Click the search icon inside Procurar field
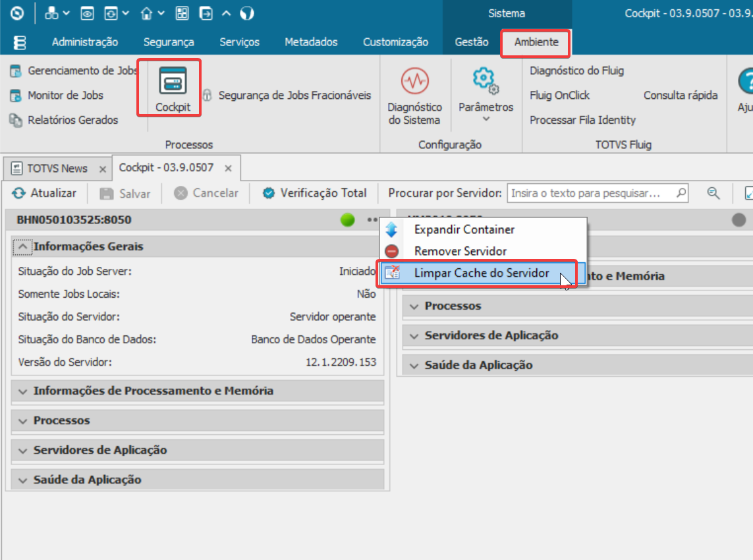The width and height of the screenshot is (753, 560). 681,193
